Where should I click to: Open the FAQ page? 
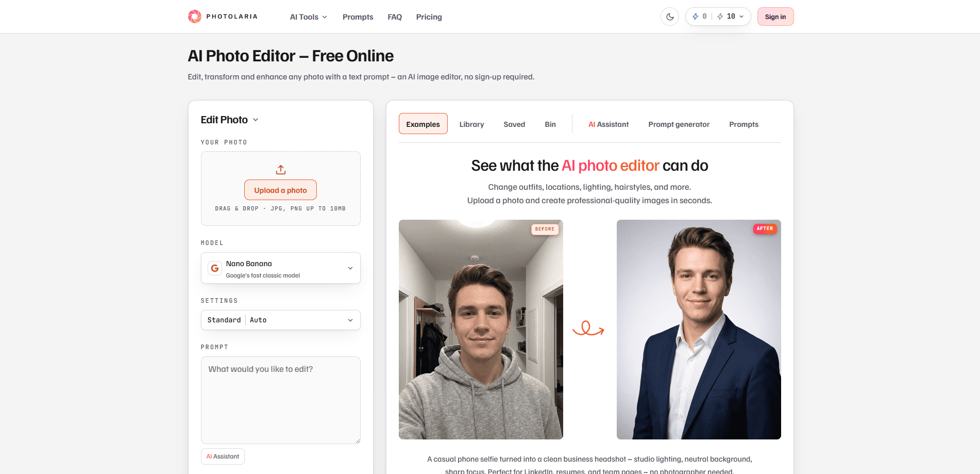(395, 17)
